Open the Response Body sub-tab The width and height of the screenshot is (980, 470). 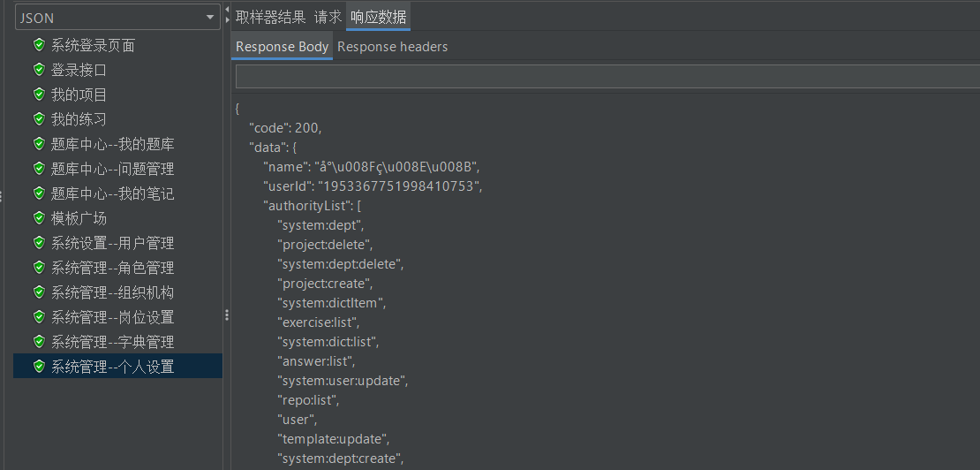point(282,46)
